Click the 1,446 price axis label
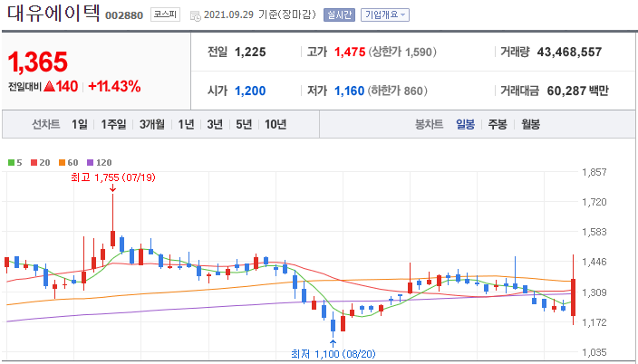This screenshot has width=638, height=364. coord(594,262)
